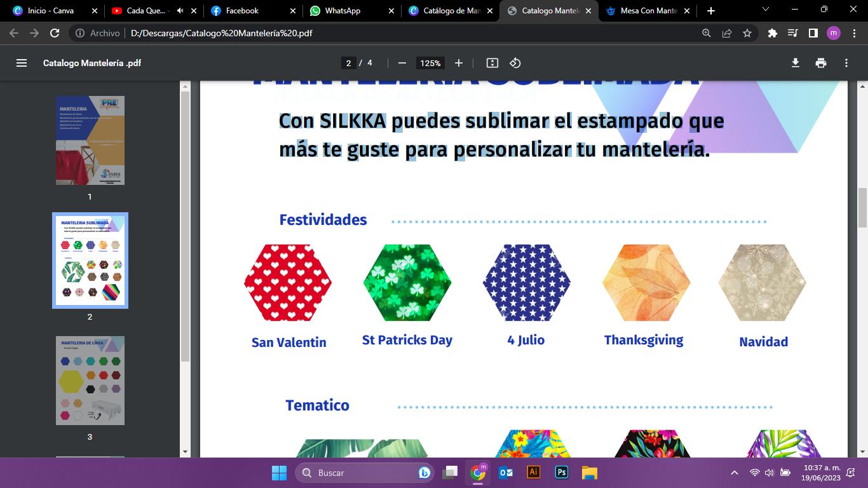Viewport: 868px width, 488px height.
Task: Switch to the Cada Que YouTube tab
Action: tap(154, 11)
